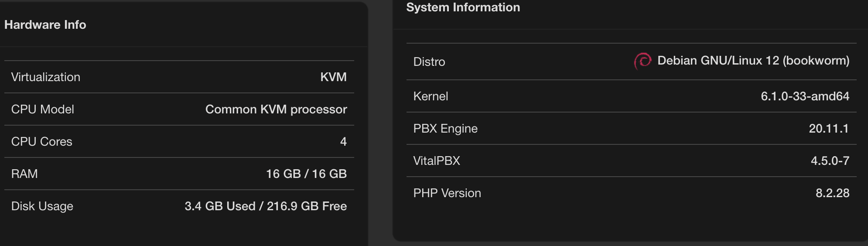Select the KVM virtualization value
Screen dimensions: 868x246
point(334,77)
